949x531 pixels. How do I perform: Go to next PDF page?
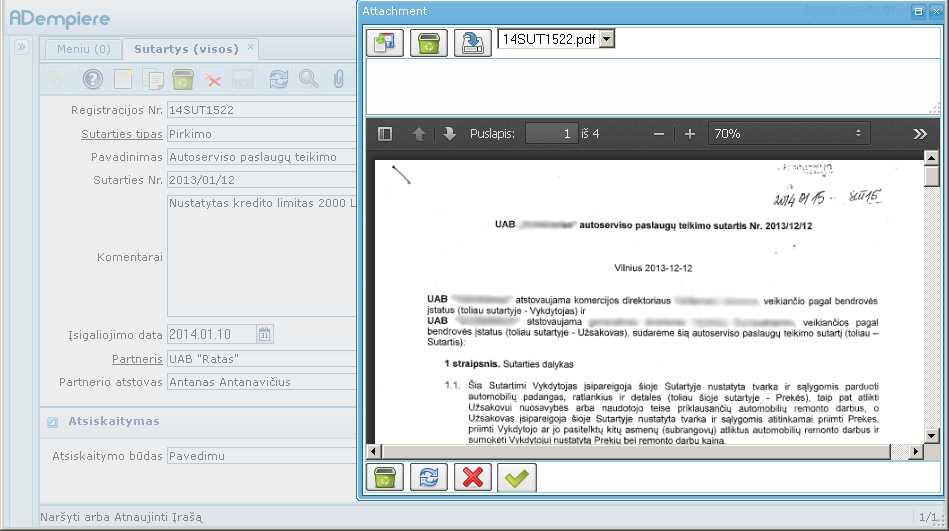(x=450, y=134)
